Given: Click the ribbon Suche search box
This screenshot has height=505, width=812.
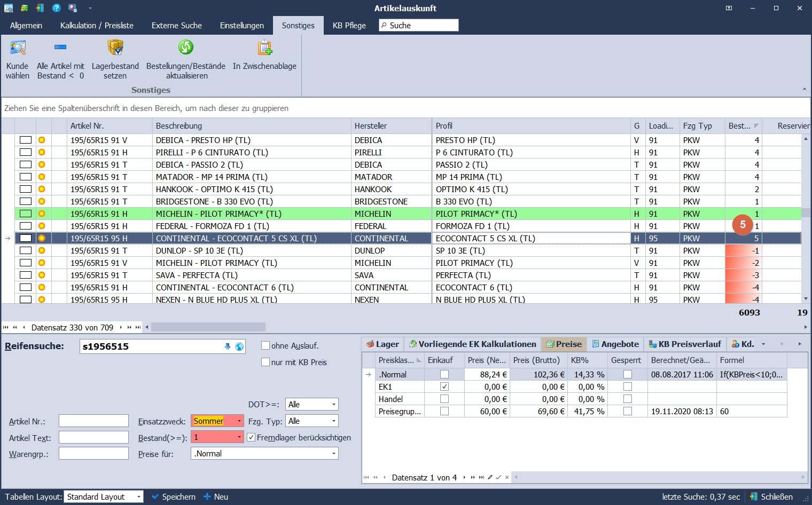Looking at the screenshot, I should coord(419,26).
